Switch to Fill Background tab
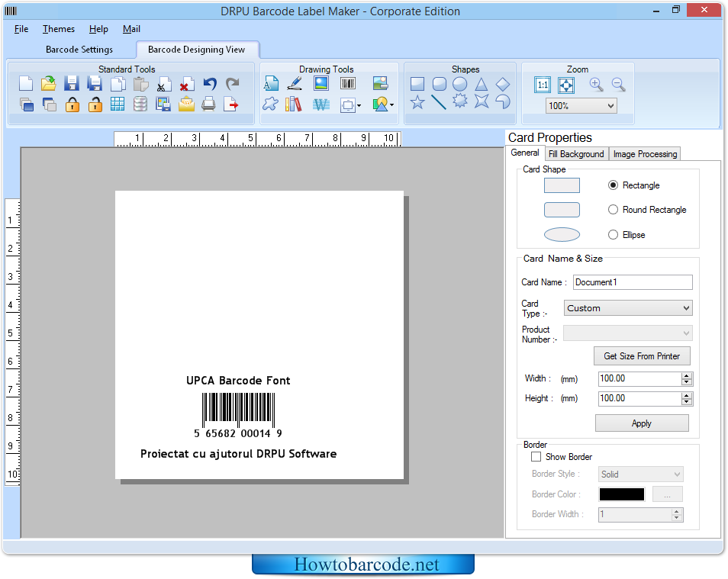 click(x=575, y=154)
